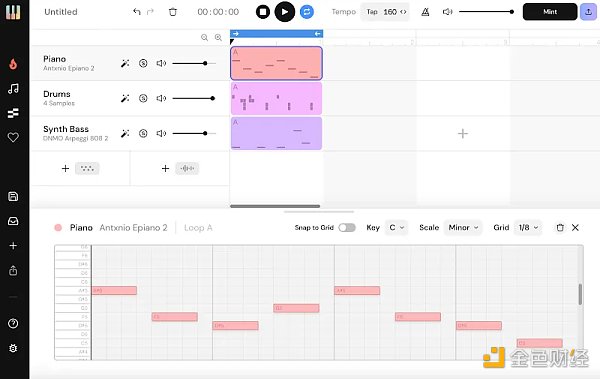Select the pink Piano loop A clip
This screenshot has width=600, height=379.
click(x=276, y=63)
